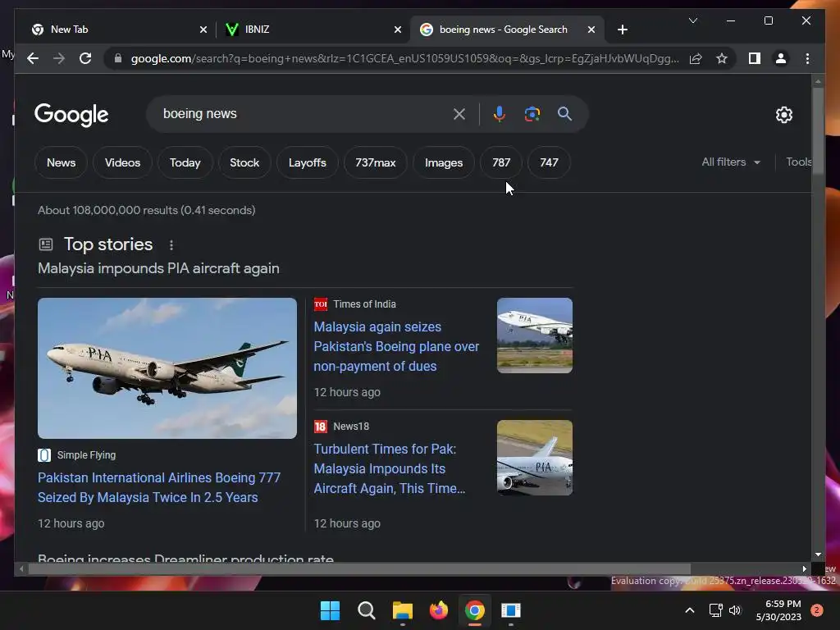Open Times of India article thumbnail
Viewport: 840px width, 630px height.
click(535, 336)
